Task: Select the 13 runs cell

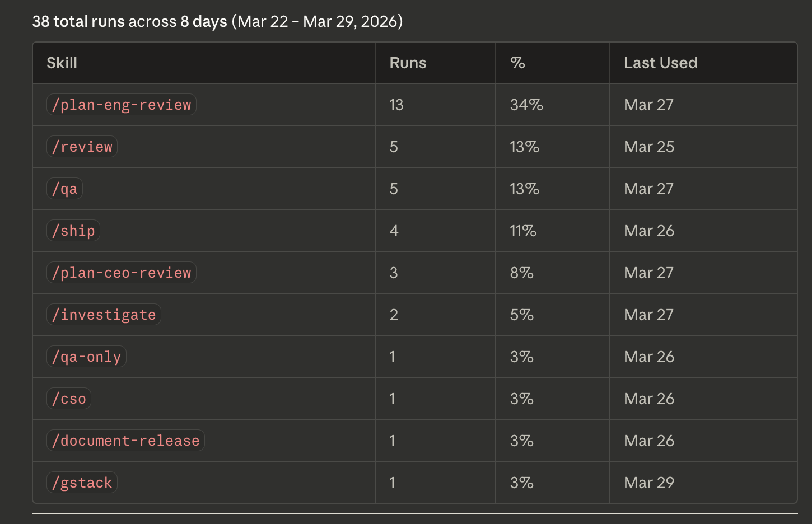Action: click(396, 105)
